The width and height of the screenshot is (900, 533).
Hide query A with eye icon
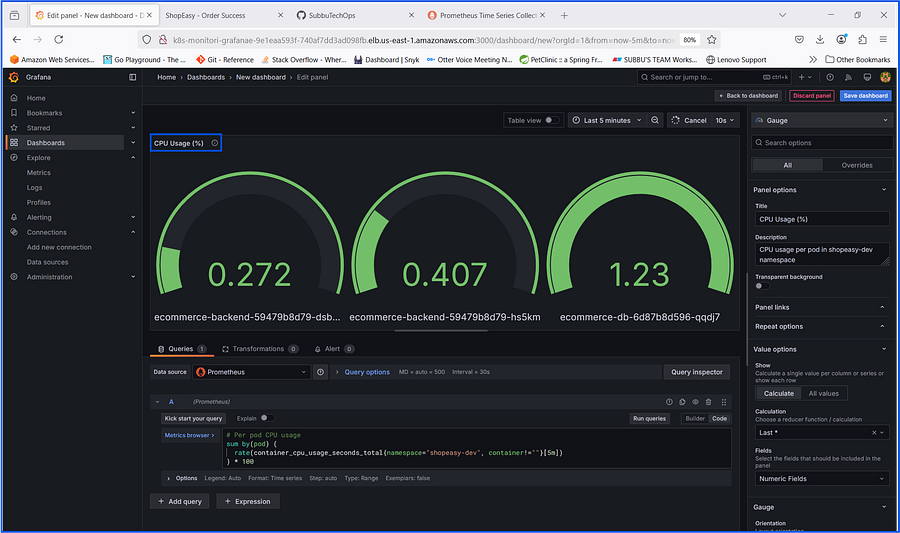point(695,402)
